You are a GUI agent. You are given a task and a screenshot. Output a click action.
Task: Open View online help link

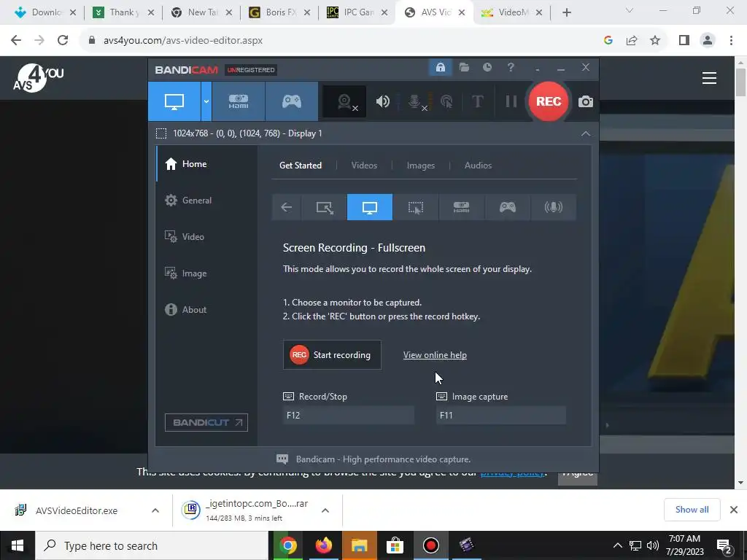pos(435,355)
